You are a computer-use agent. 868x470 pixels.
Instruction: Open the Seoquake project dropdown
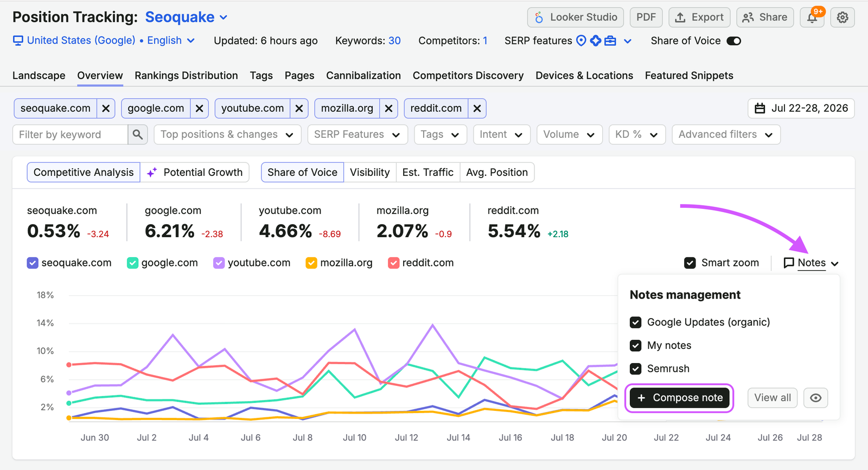186,17
